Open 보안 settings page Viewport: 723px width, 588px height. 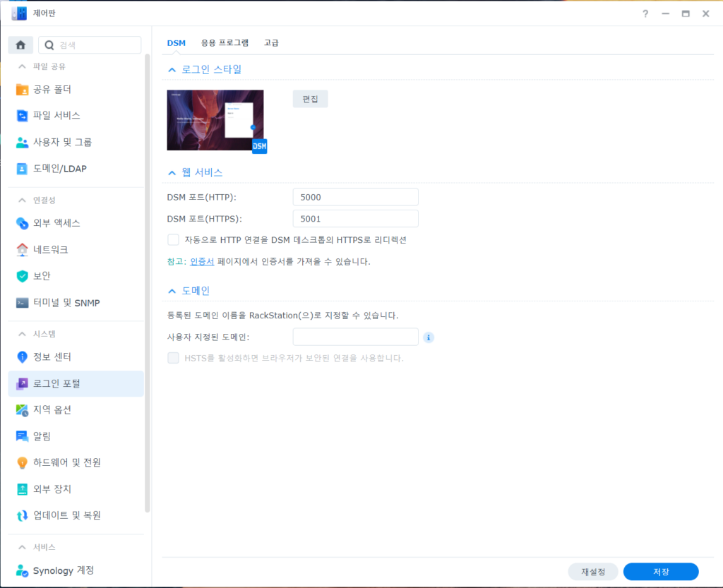tap(42, 276)
